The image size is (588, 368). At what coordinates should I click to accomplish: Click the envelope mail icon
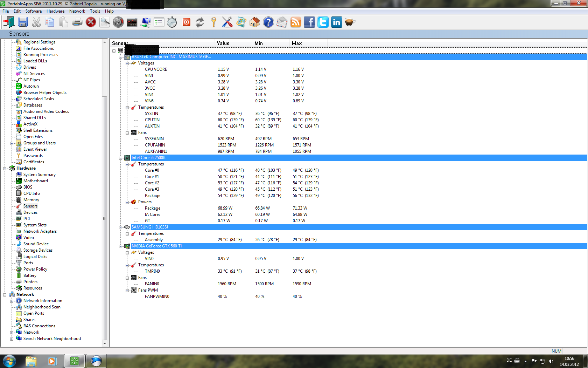pos(282,22)
